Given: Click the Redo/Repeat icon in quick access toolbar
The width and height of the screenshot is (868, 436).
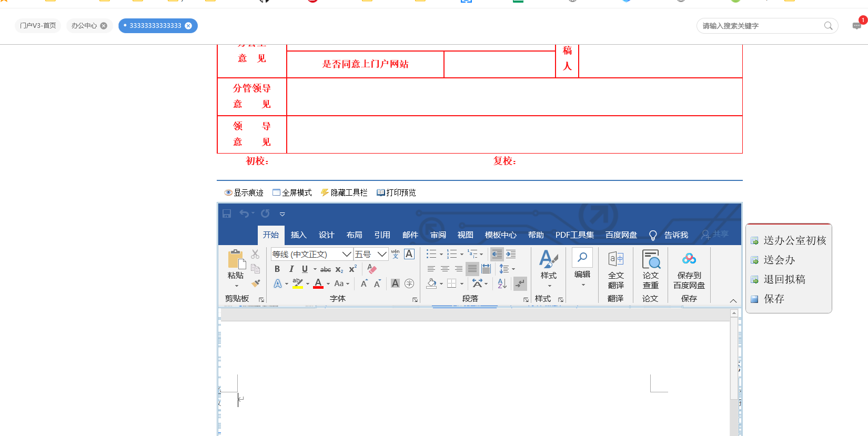Looking at the screenshot, I should click(x=265, y=214).
